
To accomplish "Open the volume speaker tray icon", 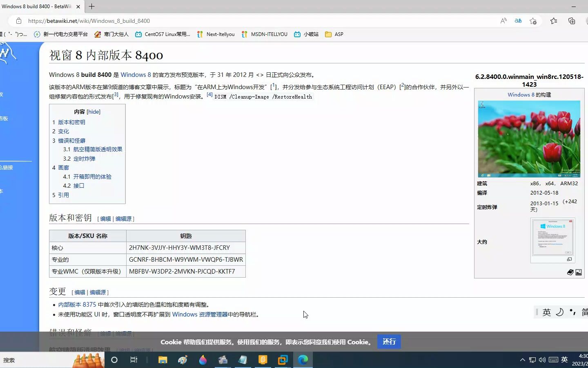I will (542, 360).
